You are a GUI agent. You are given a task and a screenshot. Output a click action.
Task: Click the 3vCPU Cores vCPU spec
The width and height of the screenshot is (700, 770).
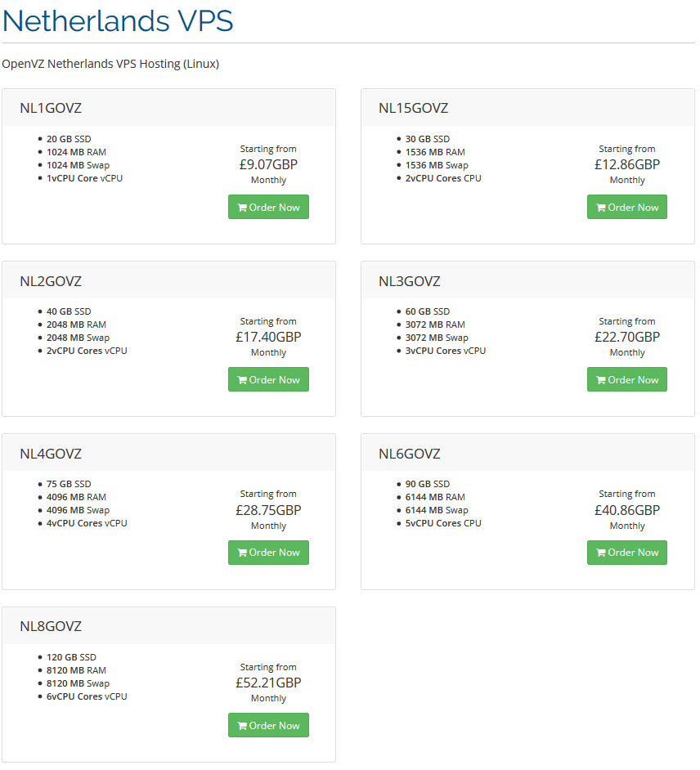point(446,351)
